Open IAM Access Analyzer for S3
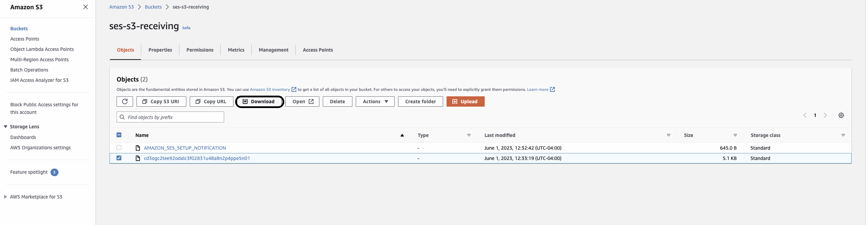 [x=39, y=80]
